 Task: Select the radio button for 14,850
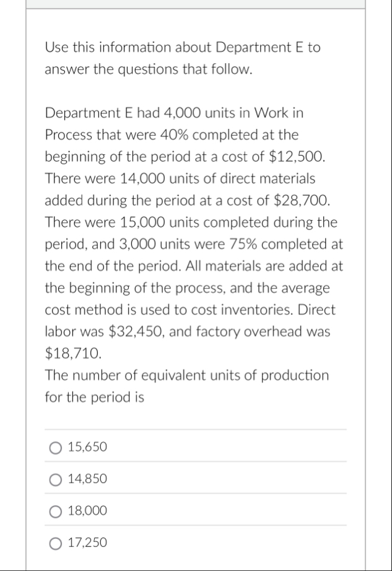[56, 479]
